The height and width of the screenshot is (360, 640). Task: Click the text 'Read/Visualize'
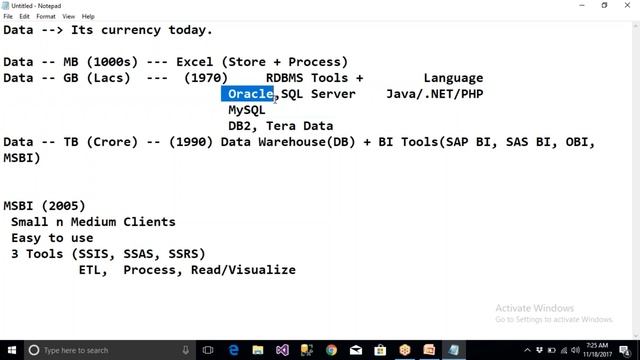(x=243, y=270)
